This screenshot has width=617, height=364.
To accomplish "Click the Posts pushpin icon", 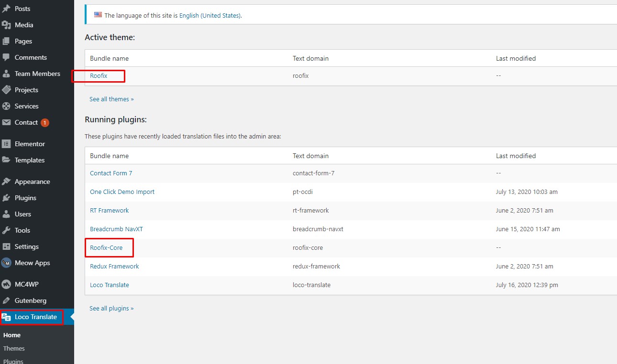I will [x=6, y=9].
